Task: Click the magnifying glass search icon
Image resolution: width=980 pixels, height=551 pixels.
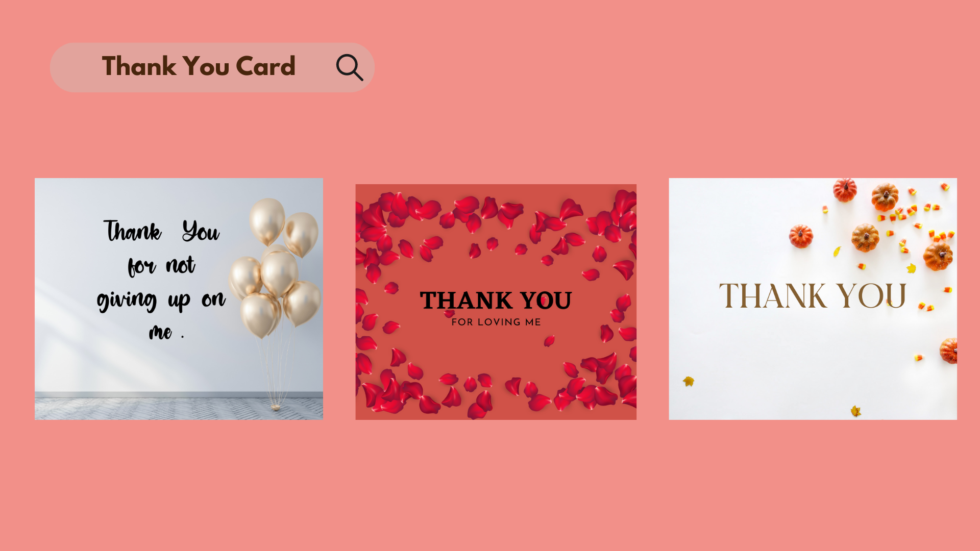Action: point(350,67)
